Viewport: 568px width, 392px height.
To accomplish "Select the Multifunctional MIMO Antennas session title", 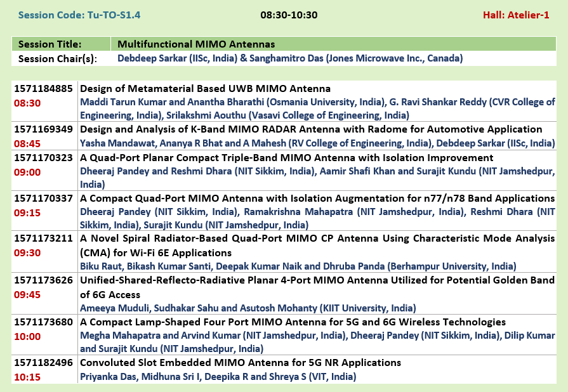I will coord(196,44).
